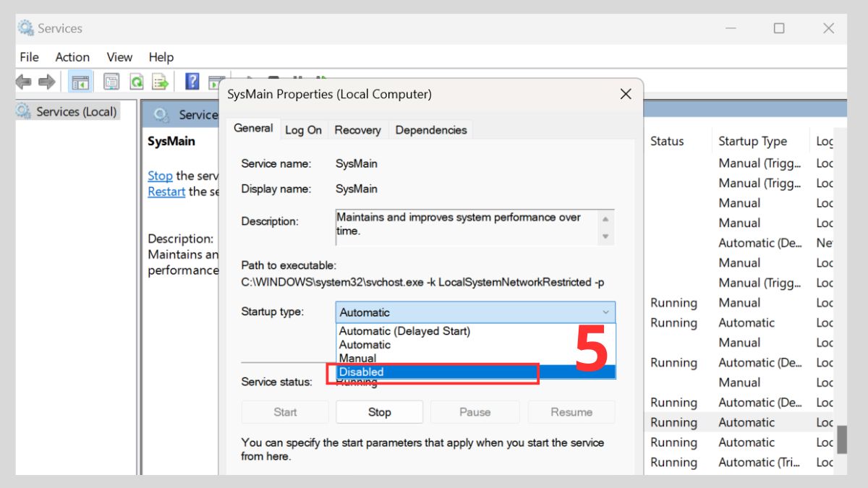
Task: Click the Pause button in SysMain Properties
Action: (x=475, y=412)
